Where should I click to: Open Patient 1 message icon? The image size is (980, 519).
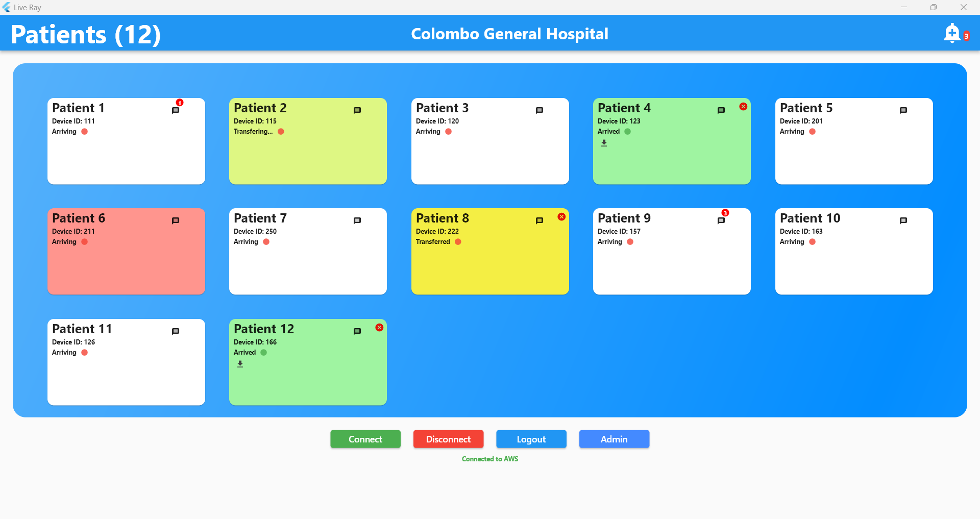click(176, 110)
